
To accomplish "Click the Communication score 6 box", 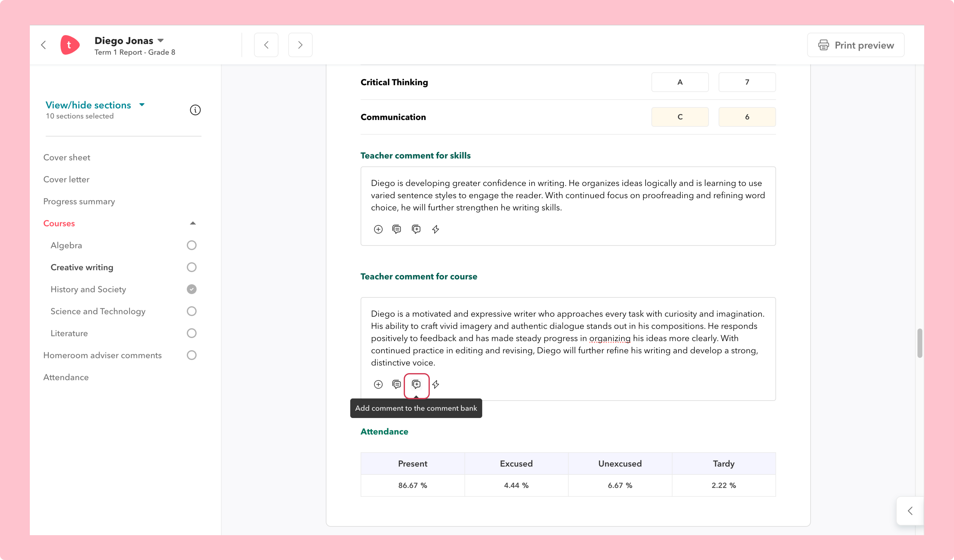I will (747, 117).
